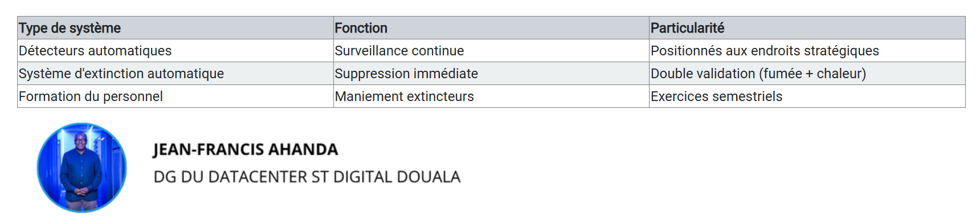This screenshot has height=222, width=980.
Task: Click the word Douala in the subtitle
Action: pos(428,177)
